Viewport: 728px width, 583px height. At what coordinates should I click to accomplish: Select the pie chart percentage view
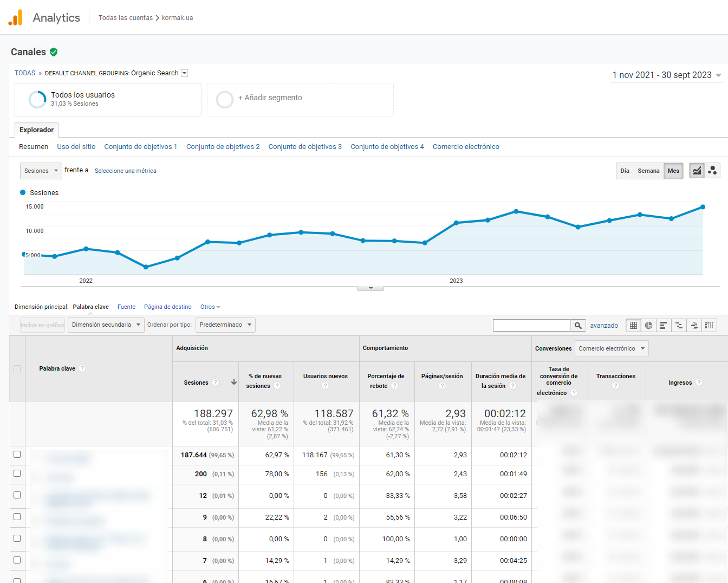(x=648, y=326)
